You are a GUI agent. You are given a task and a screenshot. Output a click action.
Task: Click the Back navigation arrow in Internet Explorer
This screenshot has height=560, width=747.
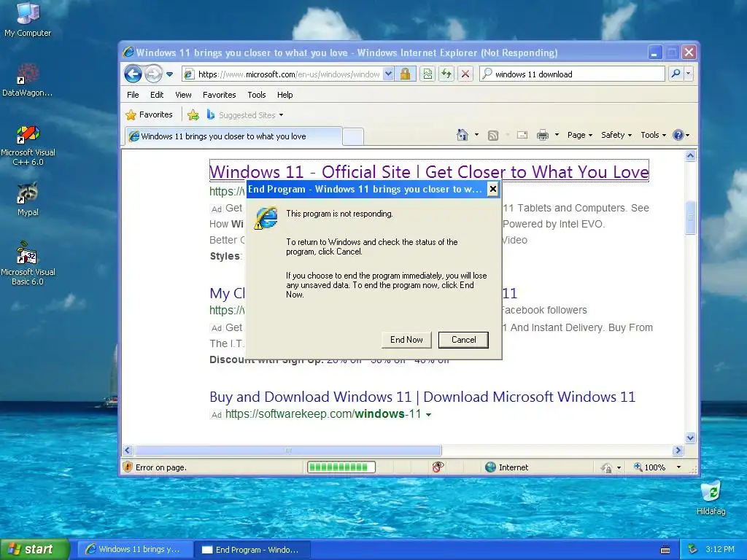coord(133,74)
